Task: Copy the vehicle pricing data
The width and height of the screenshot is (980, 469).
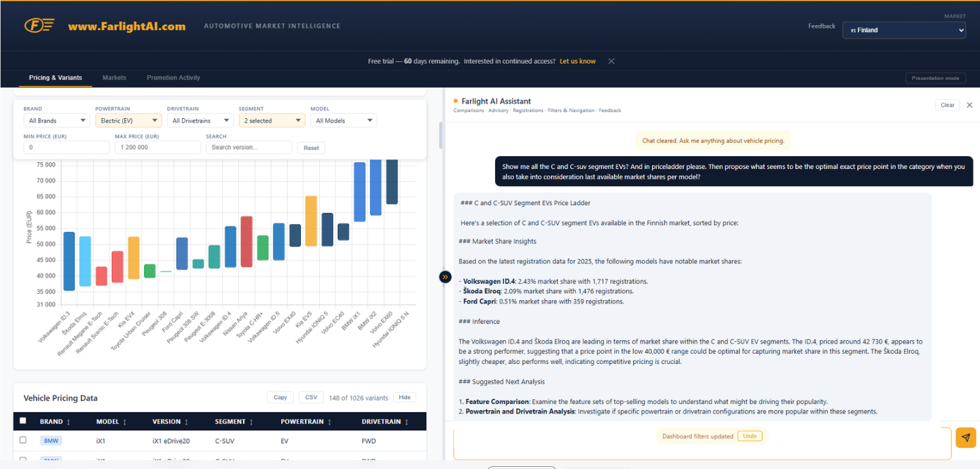Action: [x=280, y=398]
